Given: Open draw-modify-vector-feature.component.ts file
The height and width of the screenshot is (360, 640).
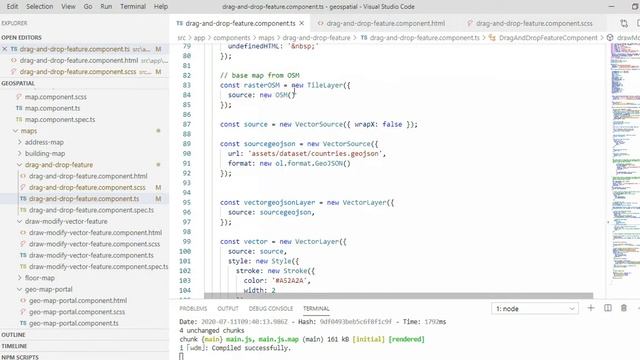Looking at the screenshot, I should (x=91, y=256).
